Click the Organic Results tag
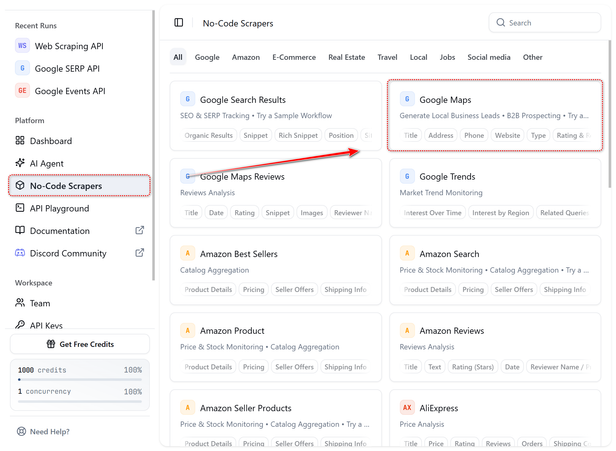This screenshot has height=451, width=616. click(x=208, y=135)
